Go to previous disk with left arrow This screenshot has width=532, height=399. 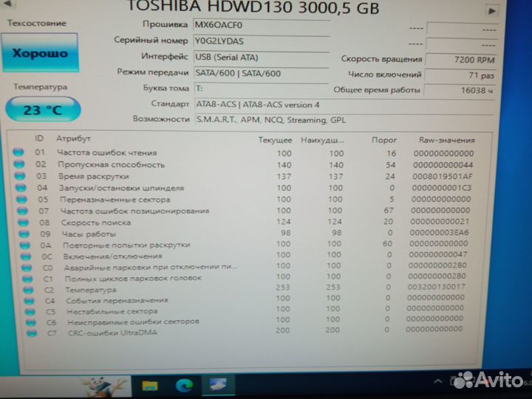pyautogui.click(x=7, y=4)
